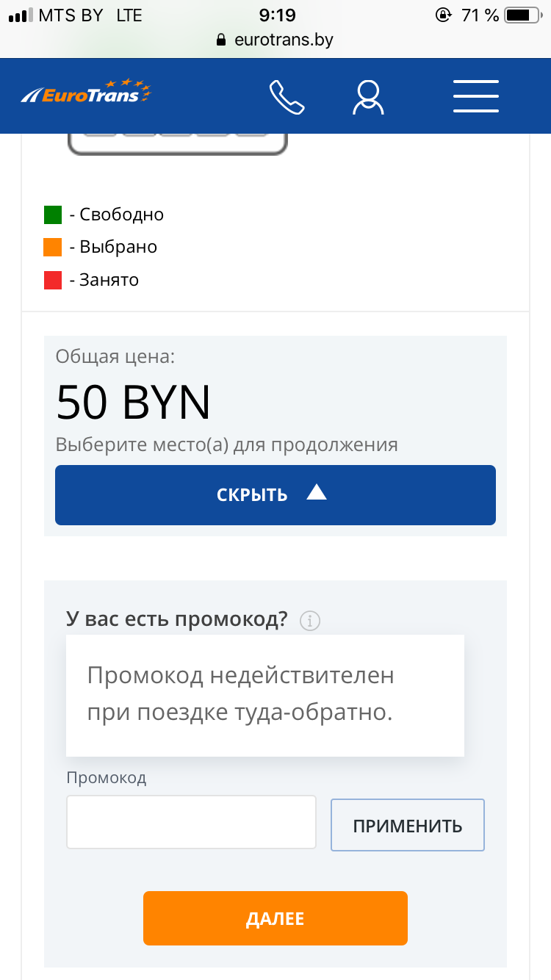Tap the signal strength bars

21,15
